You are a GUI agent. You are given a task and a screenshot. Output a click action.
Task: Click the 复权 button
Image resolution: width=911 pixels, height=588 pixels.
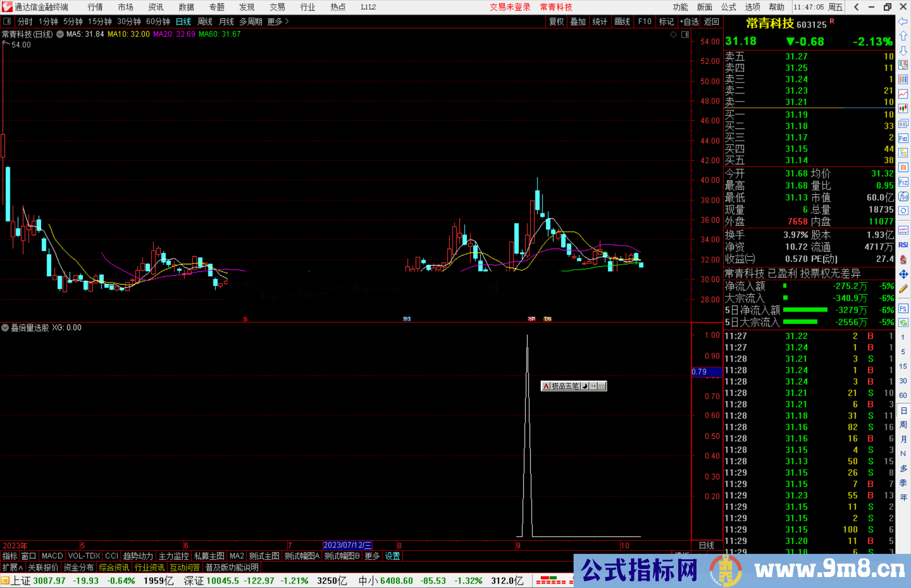[556, 21]
